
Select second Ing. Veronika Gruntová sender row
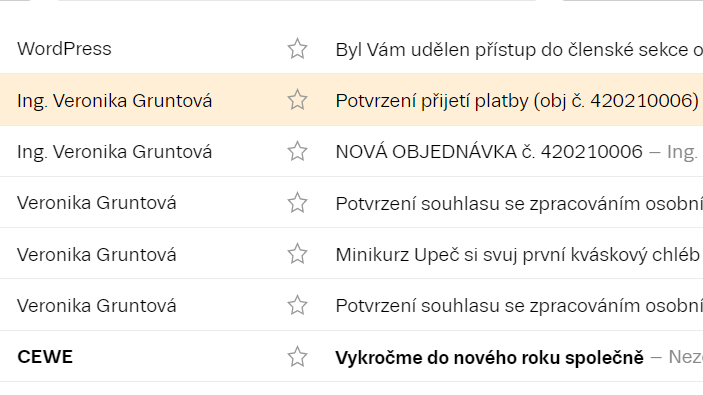pyautogui.click(x=114, y=152)
